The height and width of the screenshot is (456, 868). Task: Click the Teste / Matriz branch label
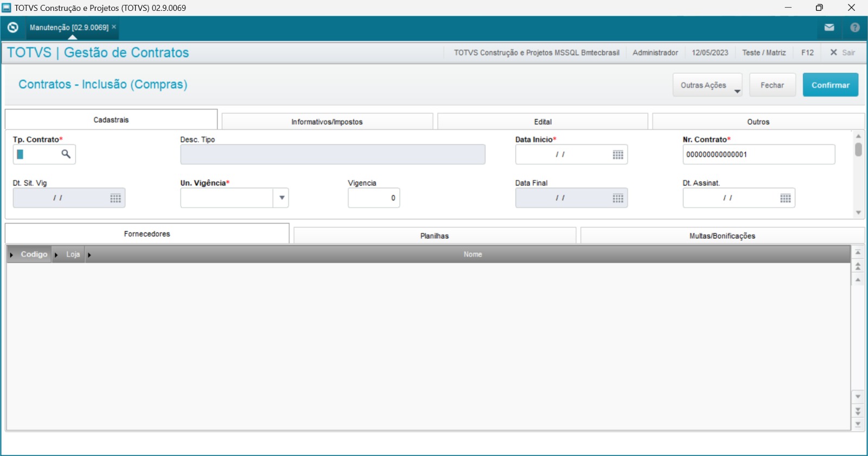764,53
